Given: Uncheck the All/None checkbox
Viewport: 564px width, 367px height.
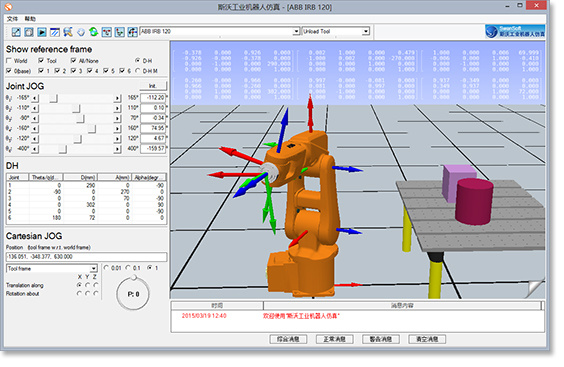Looking at the screenshot, I should [73, 60].
